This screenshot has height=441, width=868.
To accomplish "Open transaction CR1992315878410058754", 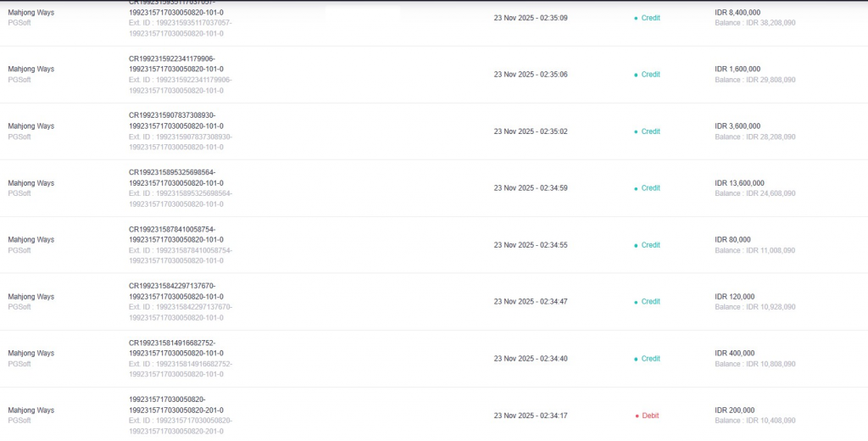I will (x=172, y=229).
